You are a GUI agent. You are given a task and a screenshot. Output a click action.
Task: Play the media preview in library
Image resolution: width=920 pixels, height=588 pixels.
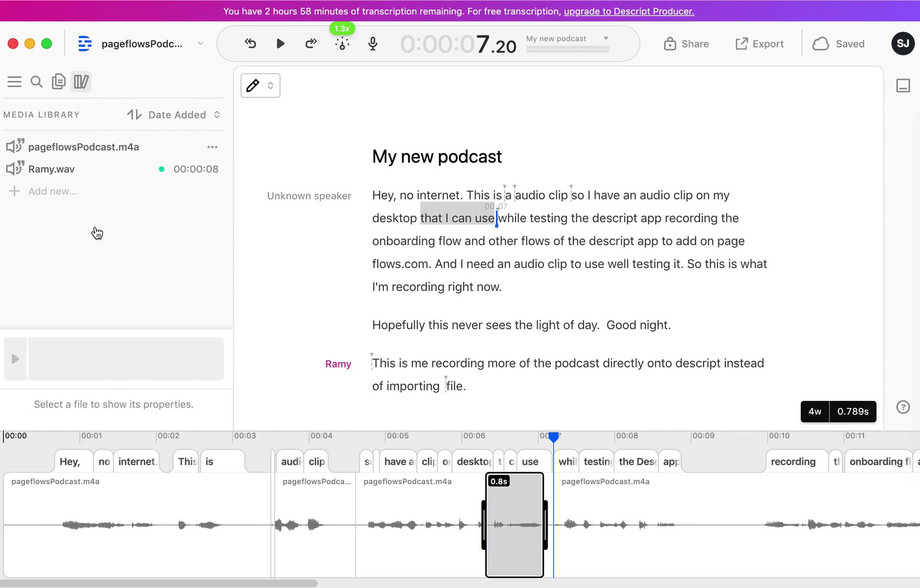[x=15, y=359]
